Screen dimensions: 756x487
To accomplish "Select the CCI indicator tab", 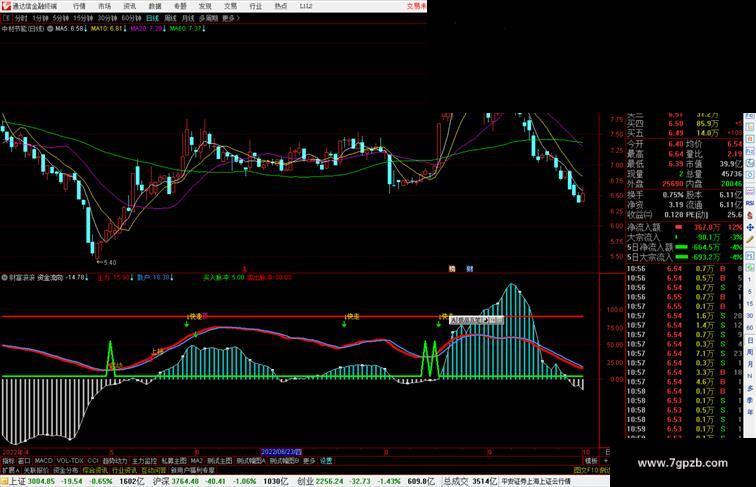I will coord(93,461).
